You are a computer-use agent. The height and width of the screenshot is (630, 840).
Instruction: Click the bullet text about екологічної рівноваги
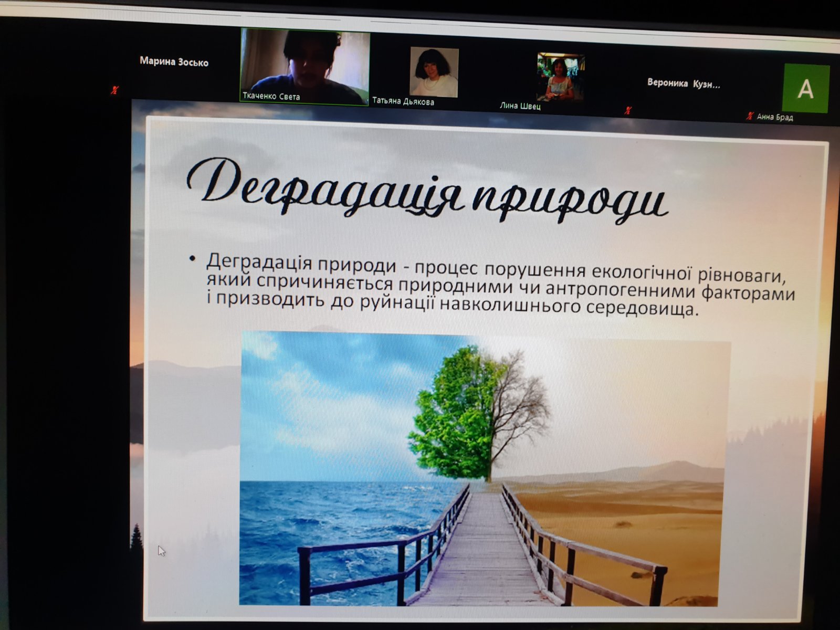tap(493, 286)
